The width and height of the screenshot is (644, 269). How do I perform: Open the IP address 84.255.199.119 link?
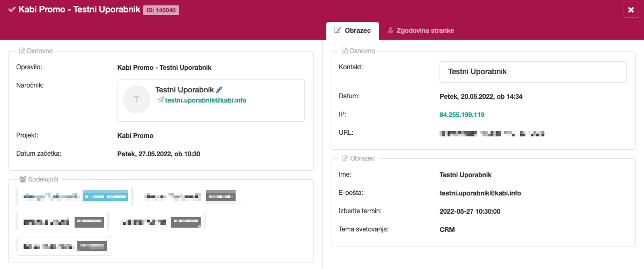(x=462, y=114)
